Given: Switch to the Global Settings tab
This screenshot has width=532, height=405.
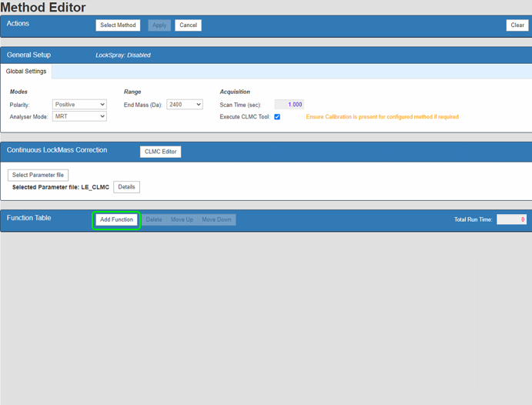Looking at the screenshot, I should pos(26,72).
